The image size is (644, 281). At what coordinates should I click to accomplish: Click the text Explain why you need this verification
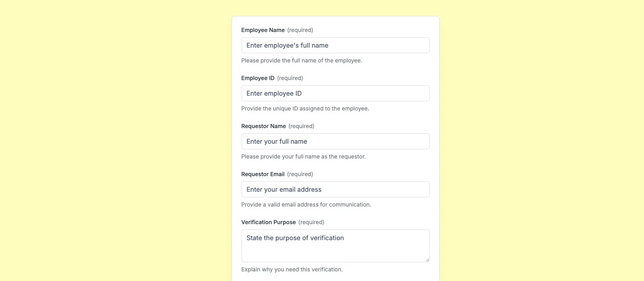(x=292, y=269)
